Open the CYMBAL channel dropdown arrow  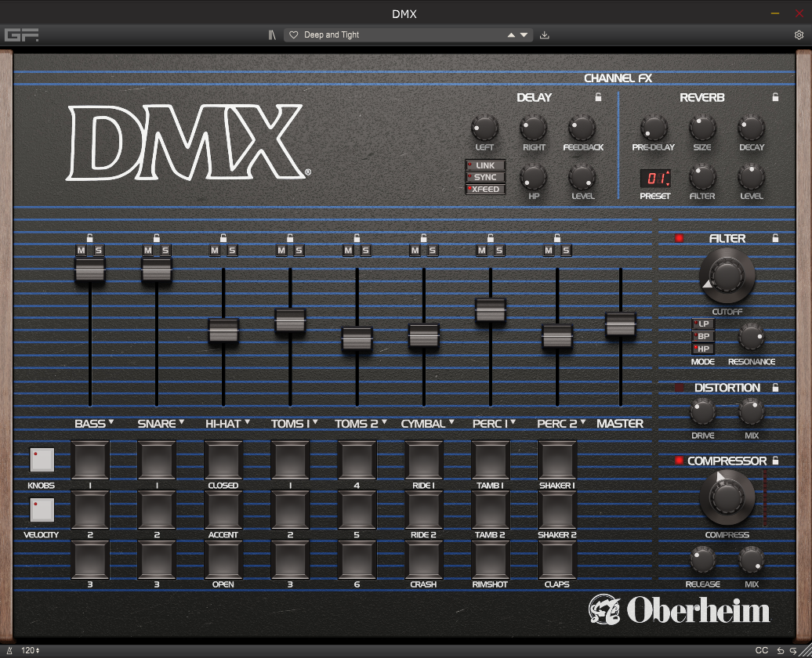451,422
